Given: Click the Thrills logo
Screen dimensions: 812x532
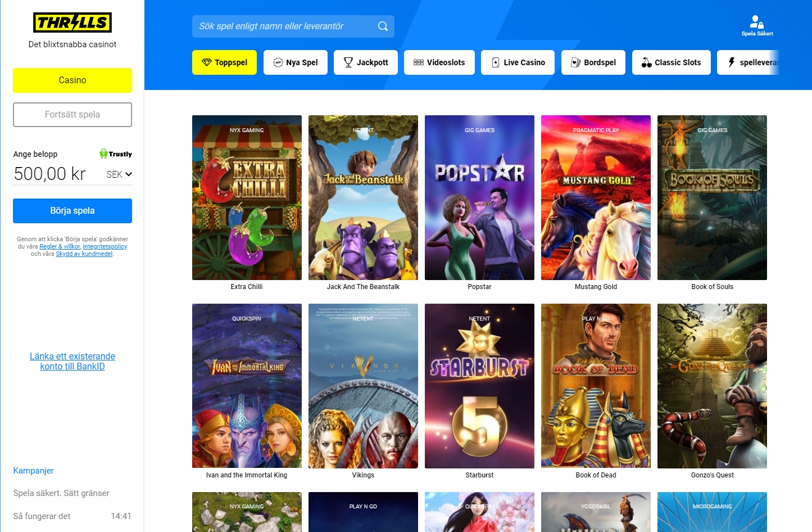Looking at the screenshot, I should tap(72, 22).
